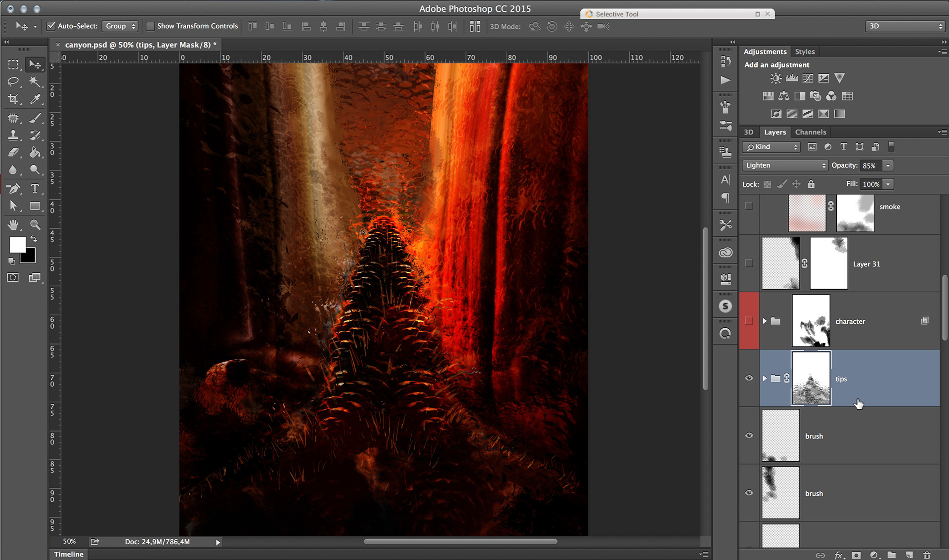Viewport: 949px width, 560px height.
Task: Add Brightness/Contrast adjustment
Action: click(x=776, y=78)
